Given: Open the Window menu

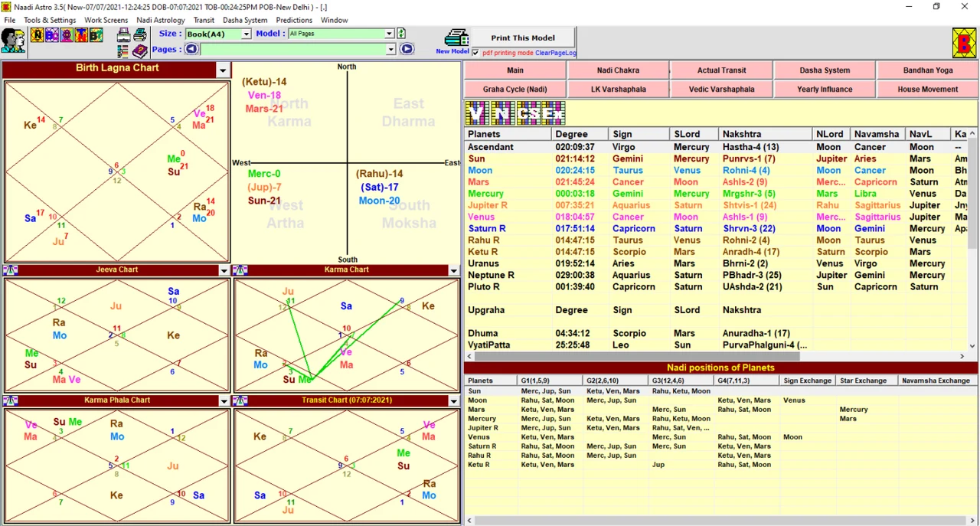Looking at the screenshot, I should tap(335, 20).
